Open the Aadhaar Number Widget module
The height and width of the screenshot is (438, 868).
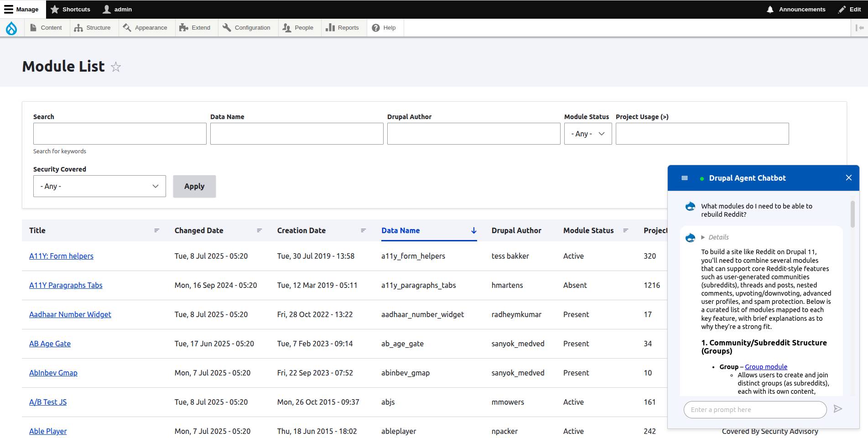click(70, 314)
